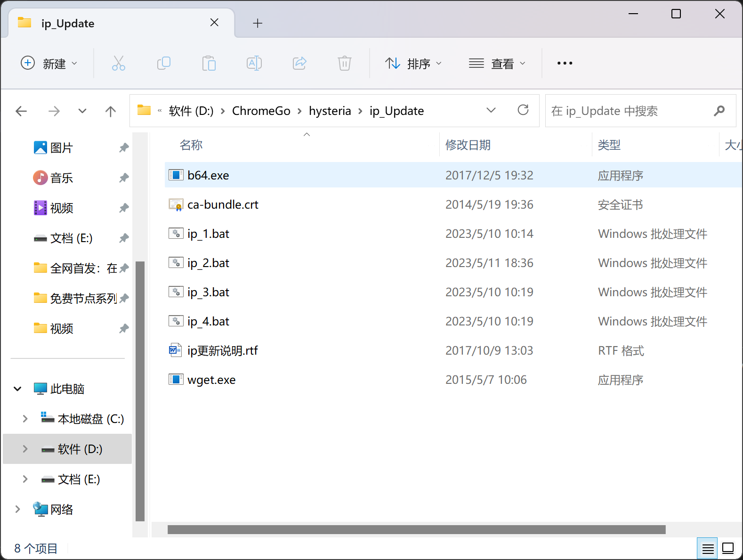Expand 文档 (E:) under 此电脑
The width and height of the screenshot is (743, 560).
[x=25, y=479]
